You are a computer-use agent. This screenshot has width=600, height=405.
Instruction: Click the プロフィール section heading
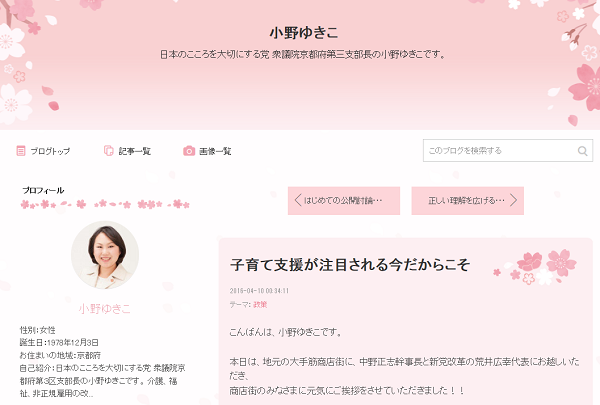[x=43, y=190]
